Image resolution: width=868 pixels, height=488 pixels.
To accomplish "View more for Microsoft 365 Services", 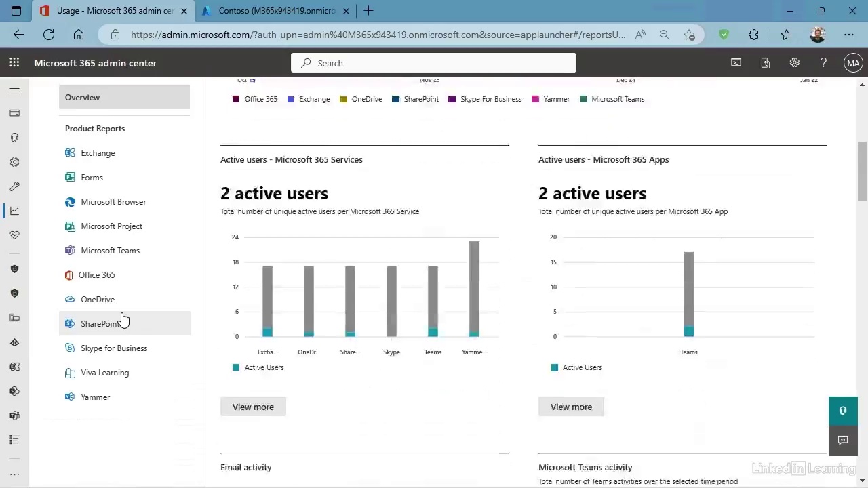I will point(253,407).
